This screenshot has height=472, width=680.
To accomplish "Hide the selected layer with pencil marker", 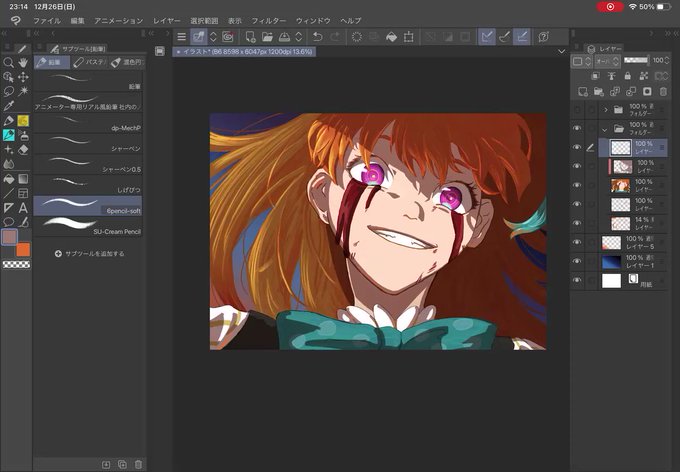I will click(577, 148).
